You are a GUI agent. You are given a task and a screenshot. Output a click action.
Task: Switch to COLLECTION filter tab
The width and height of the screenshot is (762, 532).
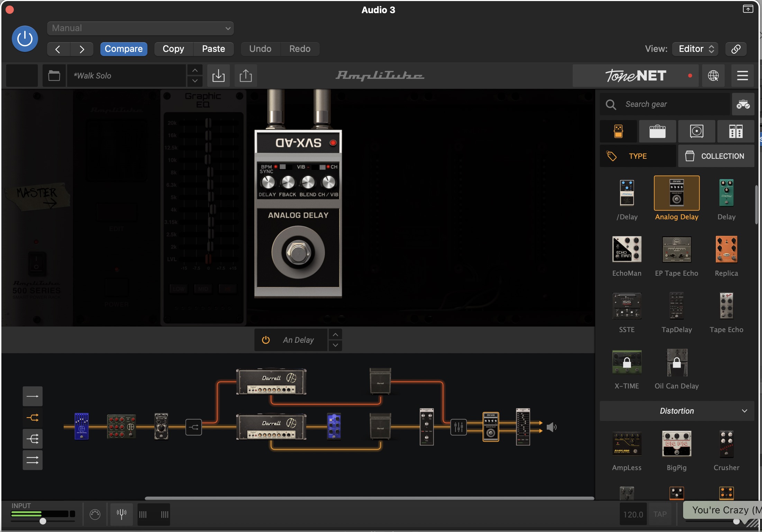(x=716, y=156)
